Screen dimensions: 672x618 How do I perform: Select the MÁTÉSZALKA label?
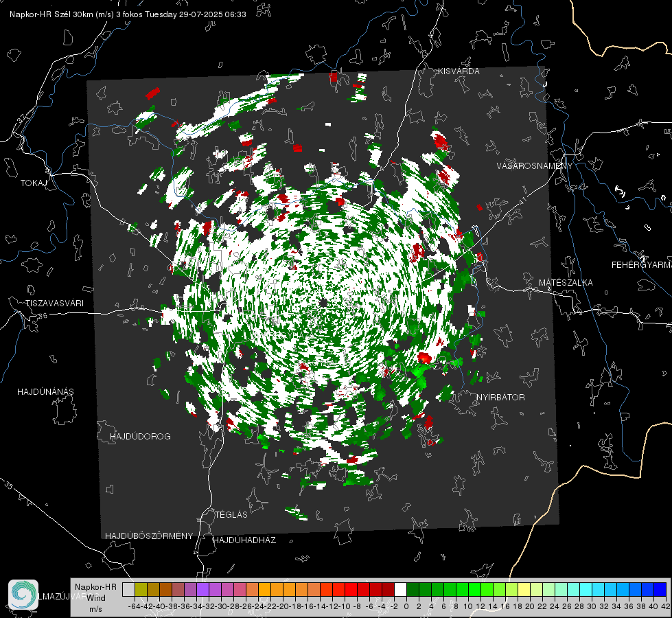pos(566,283)
